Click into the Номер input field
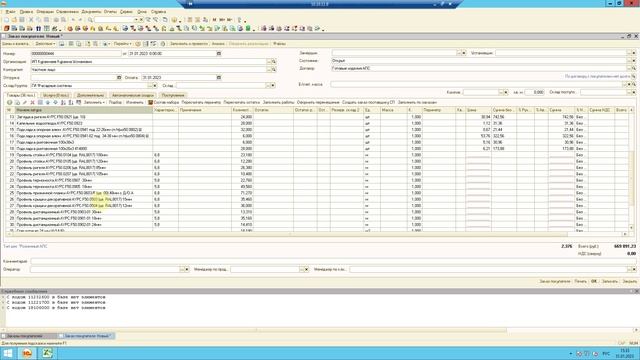The height and width of the screenshot is (360, 640). tap(76, 53)
